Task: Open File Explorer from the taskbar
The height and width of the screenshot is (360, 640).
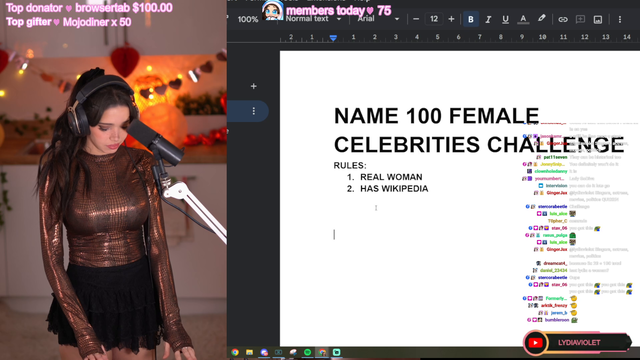Action: pos(249,352)
